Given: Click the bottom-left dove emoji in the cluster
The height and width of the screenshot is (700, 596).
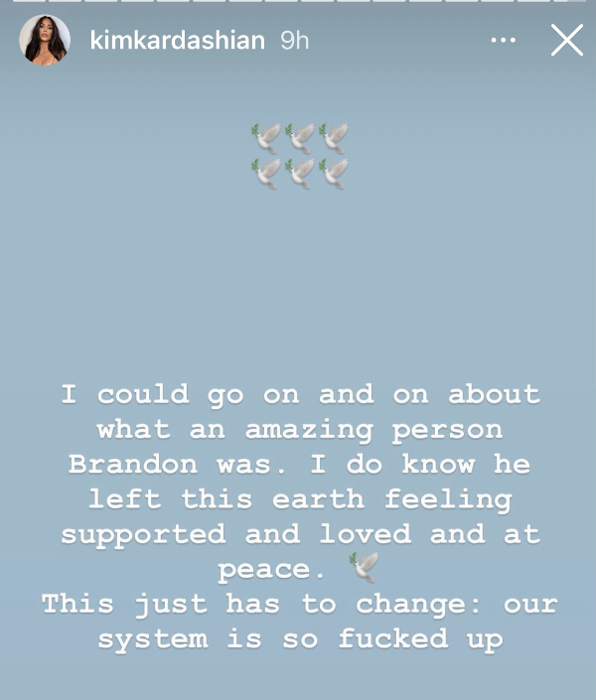Looking at the screenshot, I should point(266,173).
